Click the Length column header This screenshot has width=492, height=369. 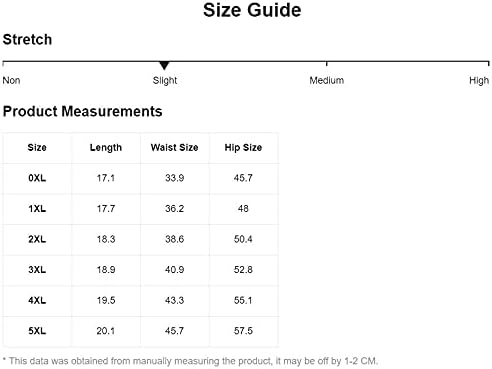tap(106, 148)
